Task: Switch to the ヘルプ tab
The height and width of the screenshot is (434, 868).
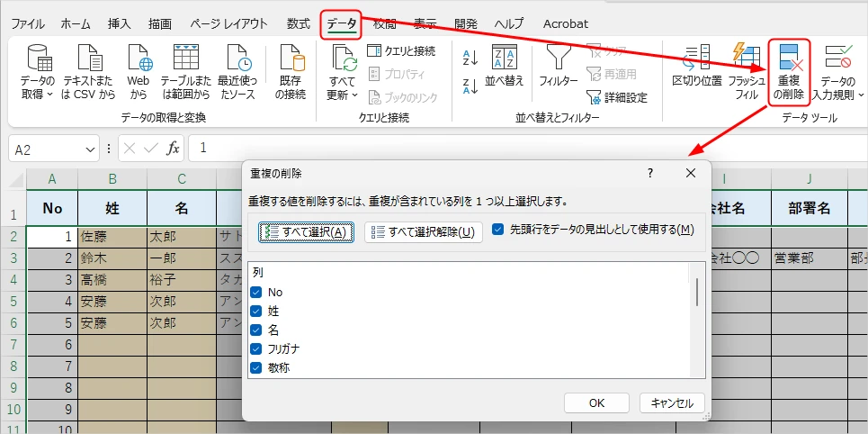Action: (x=509, y=23)
